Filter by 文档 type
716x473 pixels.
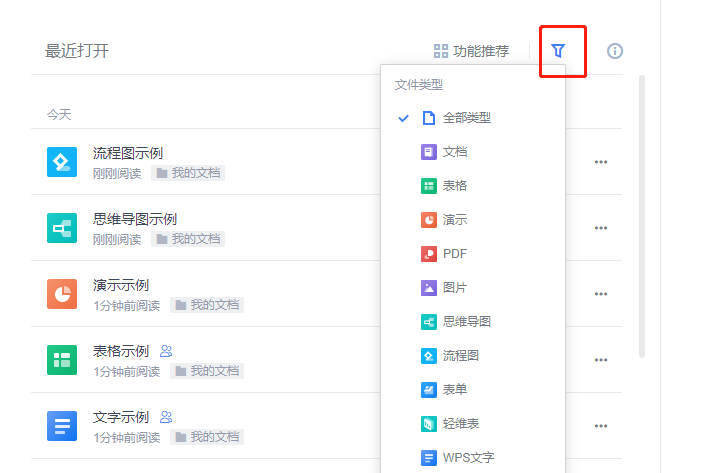pyautogui.click(x=473, y=152)
